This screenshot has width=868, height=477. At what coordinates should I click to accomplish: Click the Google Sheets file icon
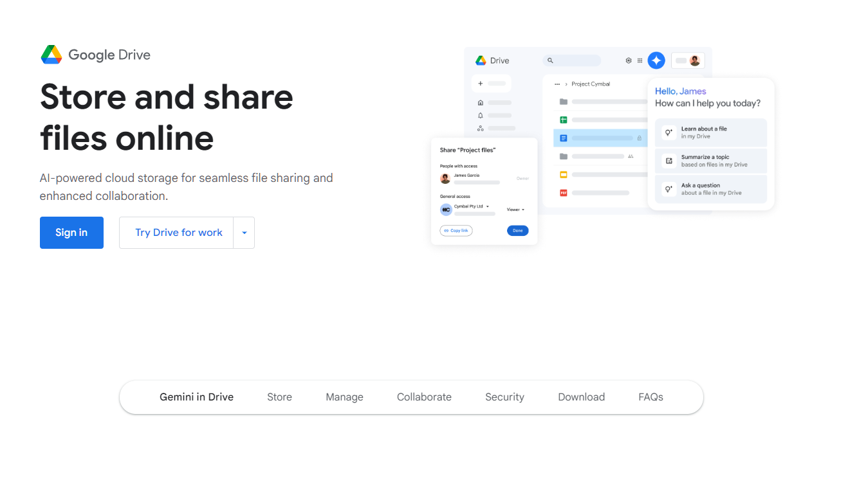click(563, 120)
